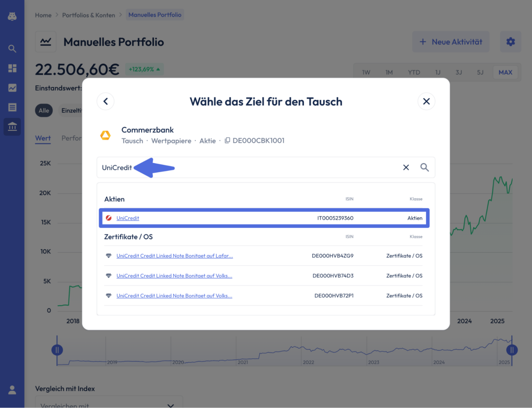
Task: Click the Commerzbank yellow logo
Action: tap(105, 135)
